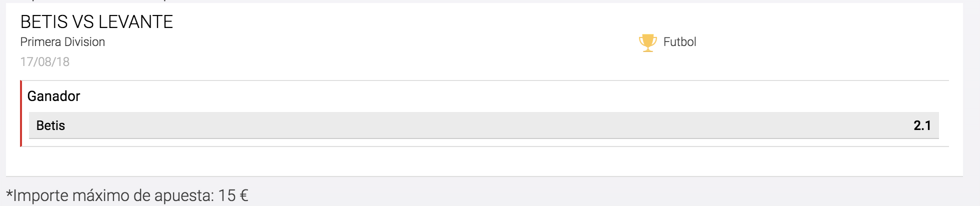Click the asterisk before Importe máximo
980x206 pixels.
[9, 192]
